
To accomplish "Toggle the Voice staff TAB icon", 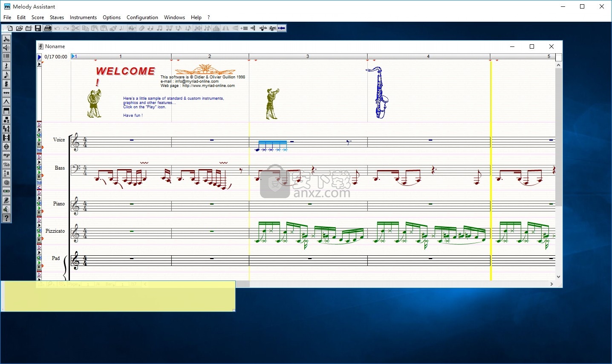I will [x=39, y=150].
